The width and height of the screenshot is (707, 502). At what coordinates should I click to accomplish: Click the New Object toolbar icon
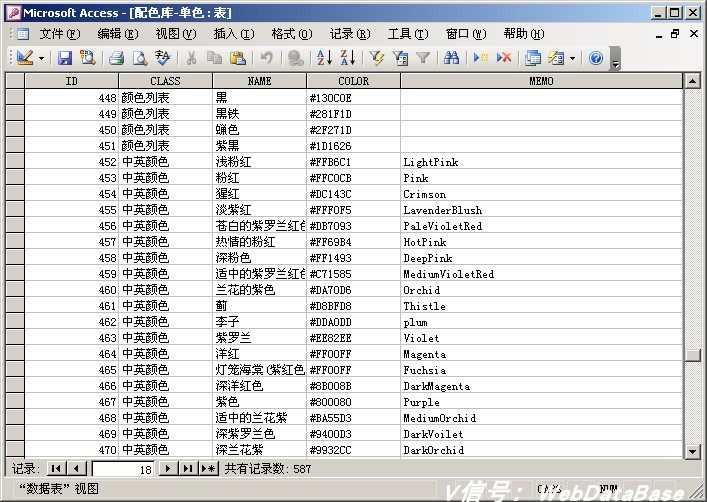556,58
